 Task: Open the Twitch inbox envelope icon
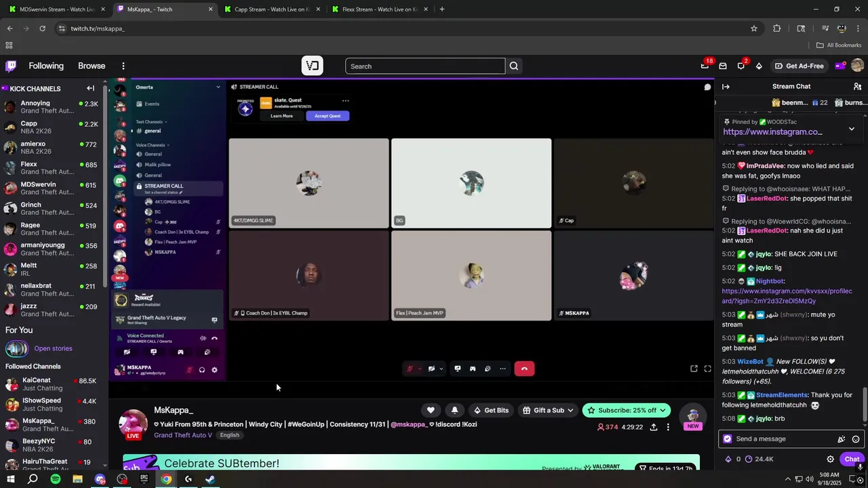(723, 66)
